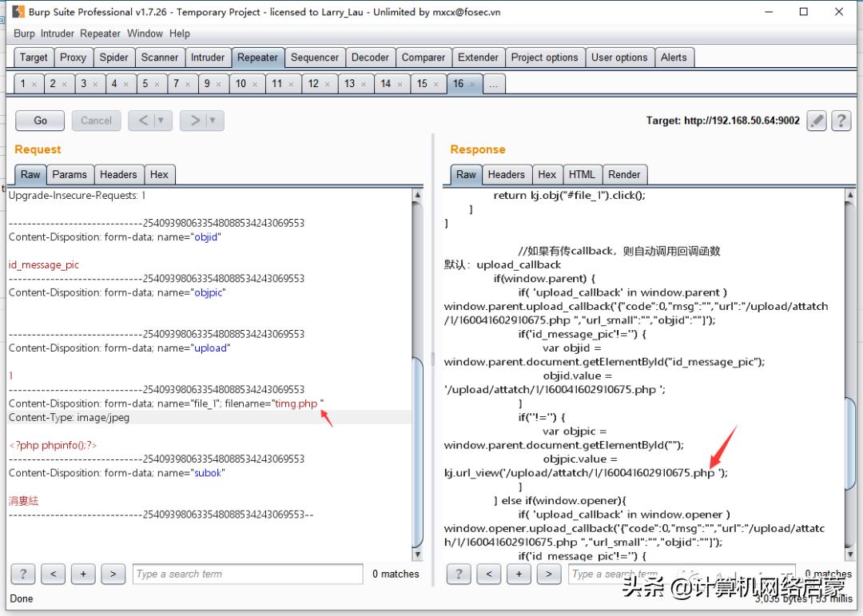Show response HTML view
The width and height of the screenshot is (863, 616).
click(x=582, y=174)
